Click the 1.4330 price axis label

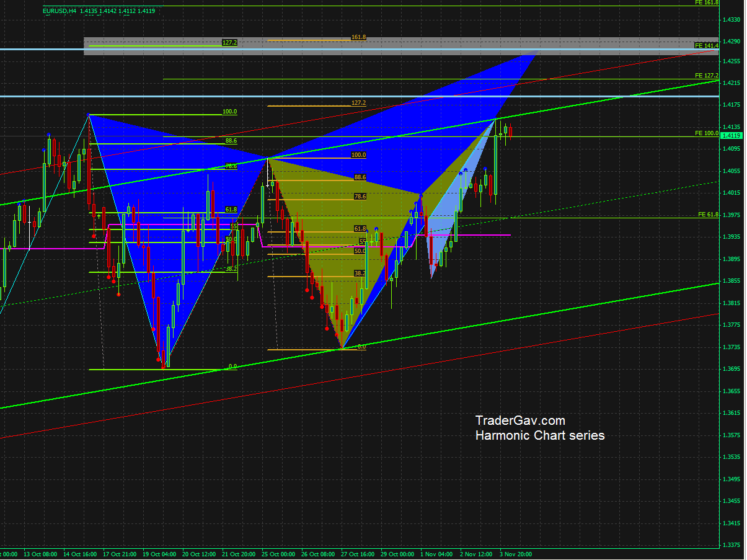[732, 20]
